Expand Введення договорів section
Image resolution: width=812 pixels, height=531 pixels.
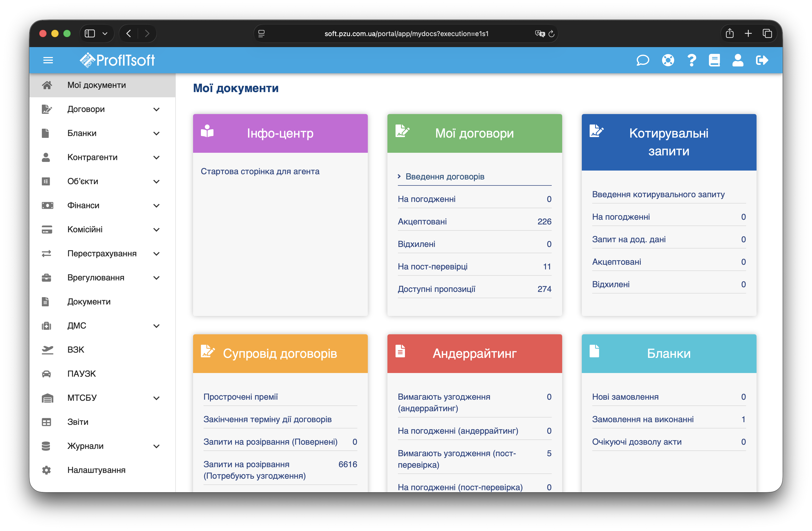point(444,177)
